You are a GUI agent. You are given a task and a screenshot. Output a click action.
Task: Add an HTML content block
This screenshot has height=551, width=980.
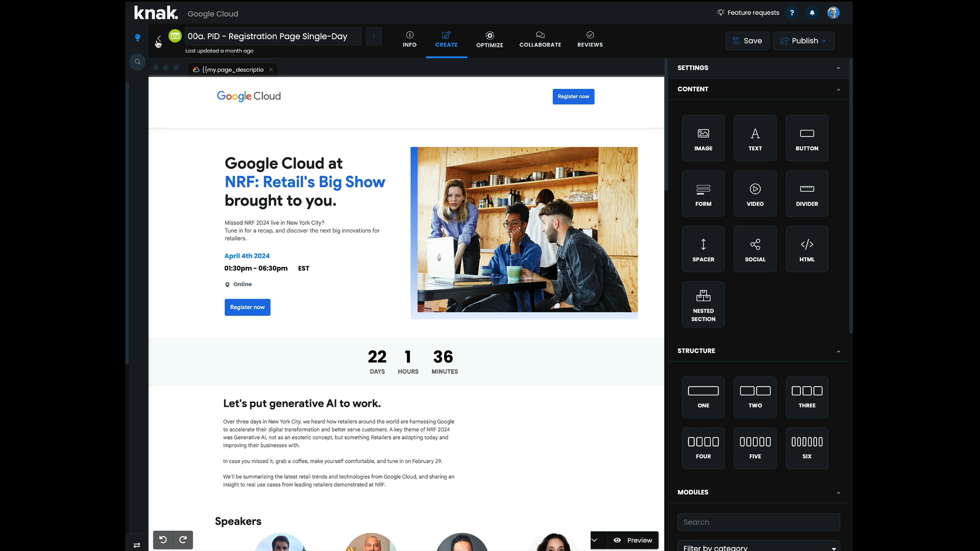tap(807, 249)
